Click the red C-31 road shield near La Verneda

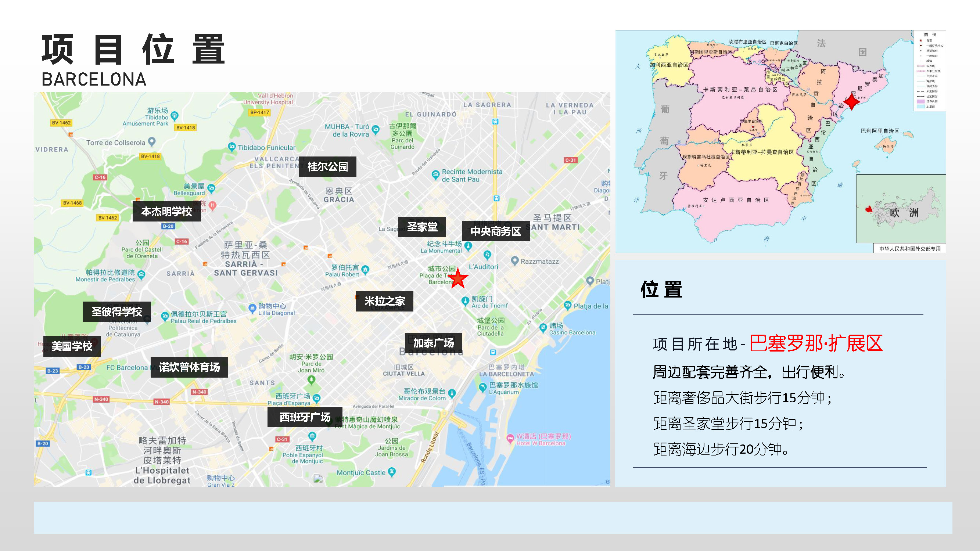click(571, 160)
